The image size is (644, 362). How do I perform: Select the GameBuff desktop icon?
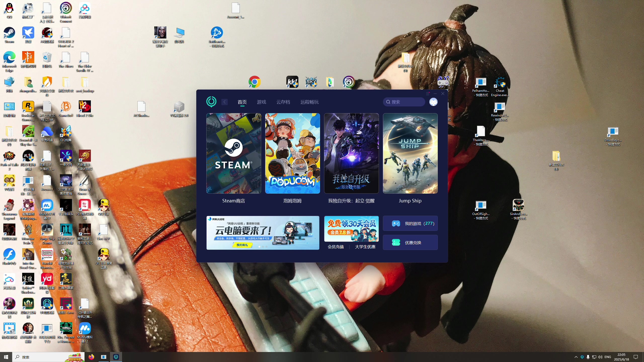(66, 109)
